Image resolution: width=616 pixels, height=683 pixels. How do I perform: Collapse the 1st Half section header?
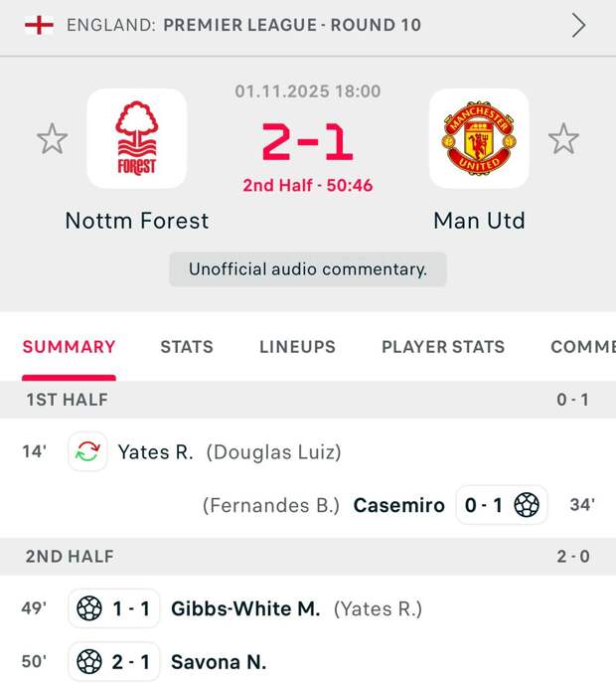point(308,400)
